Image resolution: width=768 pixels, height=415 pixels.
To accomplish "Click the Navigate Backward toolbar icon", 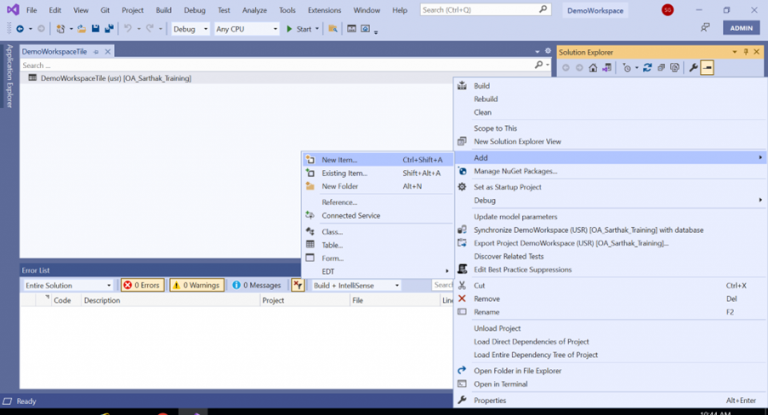I will pos(20,29).
